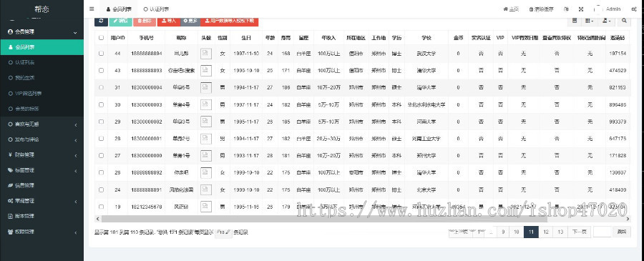
Task: Click the red import (导入) button
Action: (169, 21)
